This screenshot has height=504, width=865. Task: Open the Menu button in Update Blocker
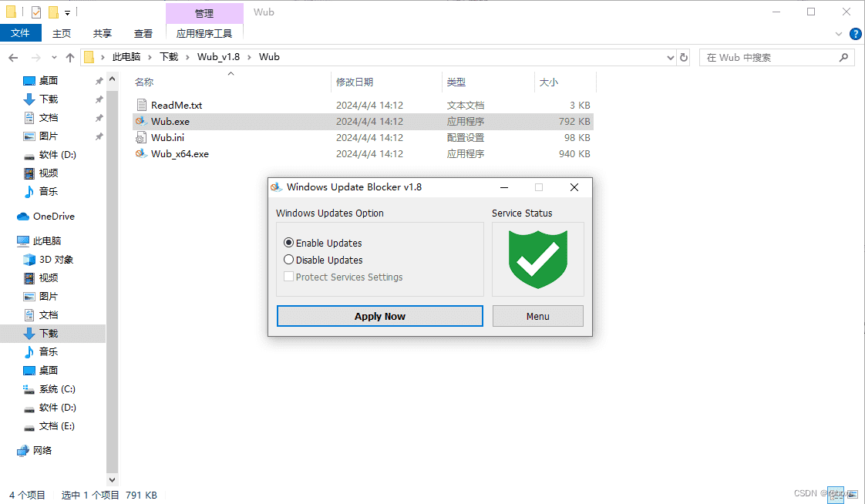tap(538, 316)
